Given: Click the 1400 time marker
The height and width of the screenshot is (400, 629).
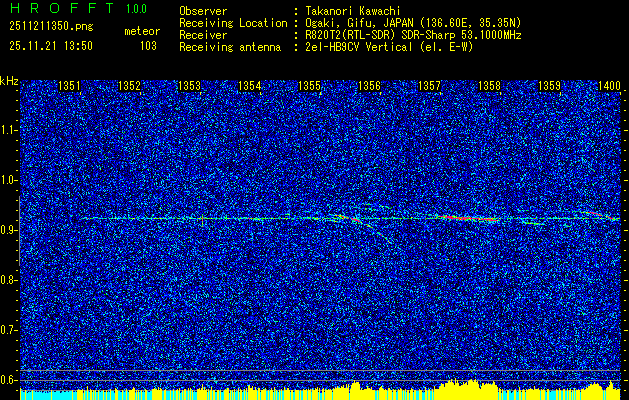Looking at the screenshot, I should pyautogui.click(x=609, y=85).
